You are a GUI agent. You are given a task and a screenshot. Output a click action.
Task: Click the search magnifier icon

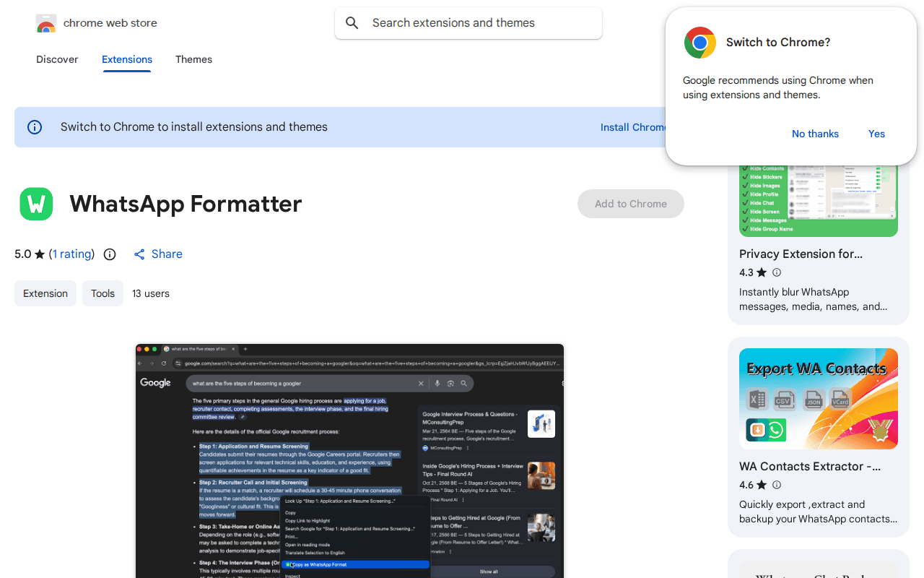click(352, 22)
